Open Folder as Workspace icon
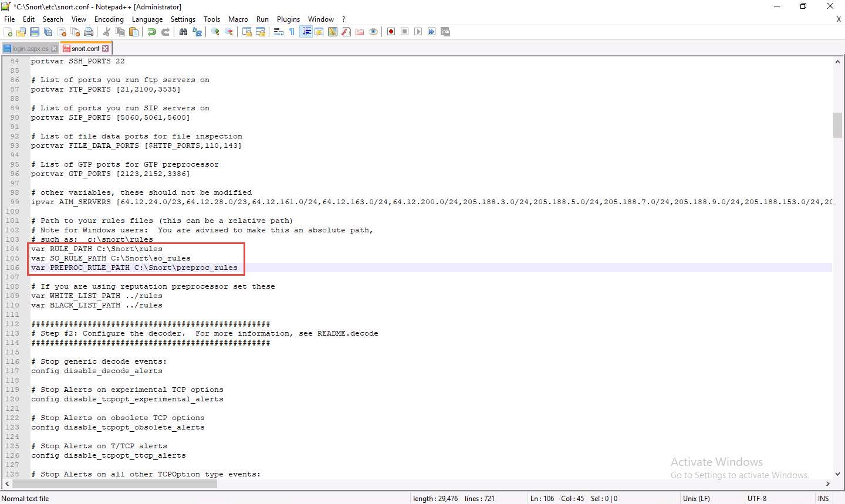This screenshot has height=504, width=845. [x=360, y=32]
